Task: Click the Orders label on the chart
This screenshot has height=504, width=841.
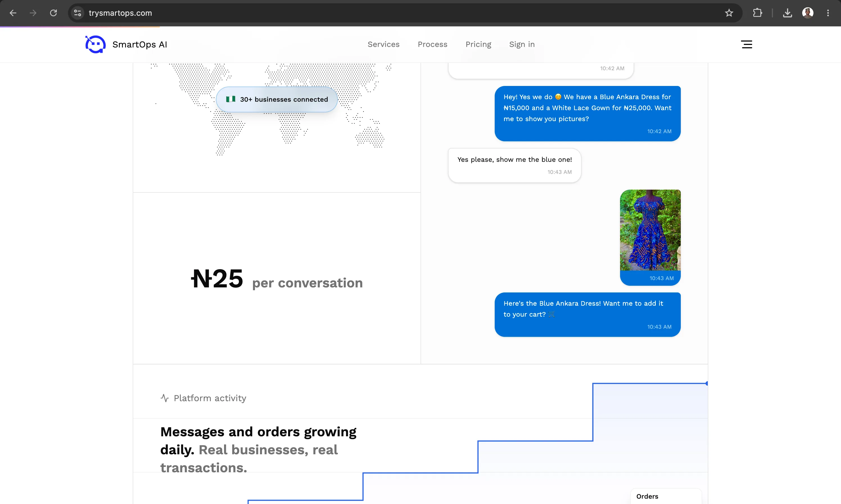Action: click(x=647, y=496)
